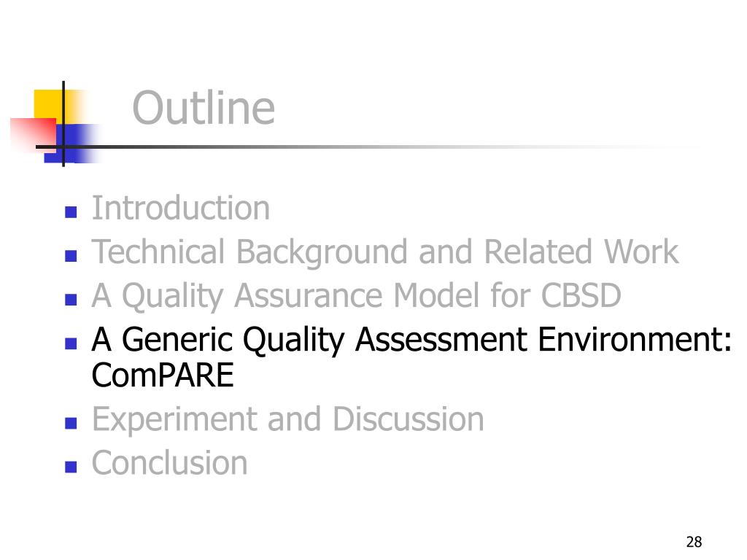Image resolution: width=747 pixels, height=560 pixels.
Task: Click the bullet before Quality Assurance Model
Action: pos(71,300)
